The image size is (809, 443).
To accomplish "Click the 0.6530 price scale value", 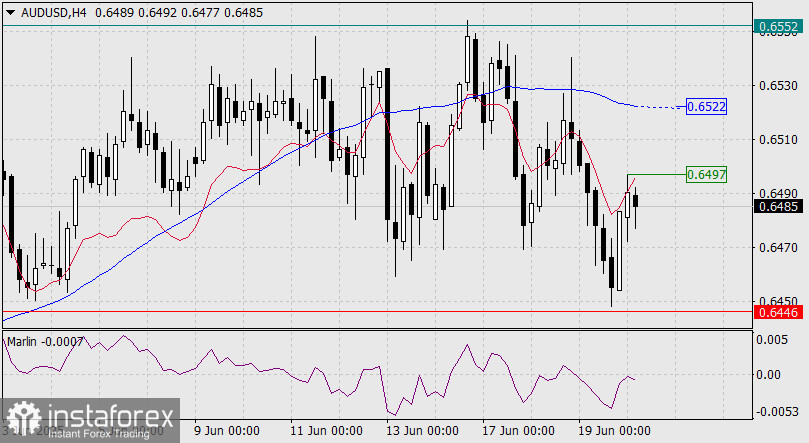I will pyautogui.click(x=778, y=86).
